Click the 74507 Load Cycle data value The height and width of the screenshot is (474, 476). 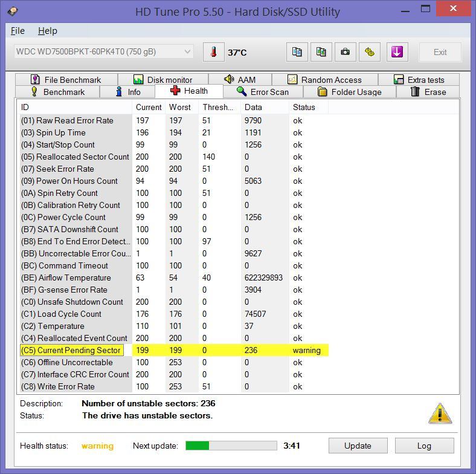click(x=256, y=314)
